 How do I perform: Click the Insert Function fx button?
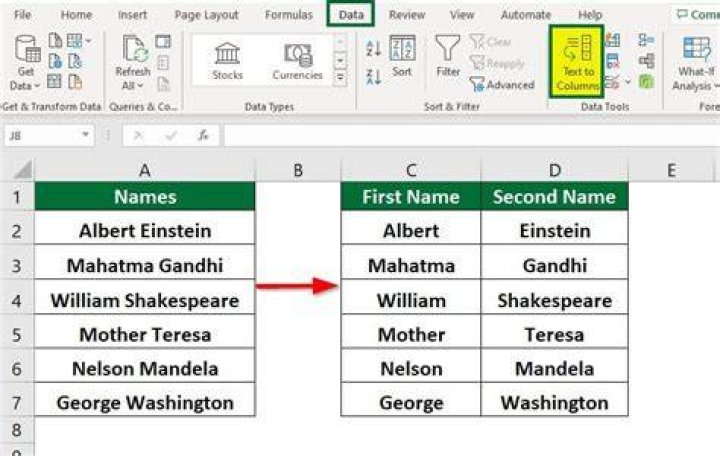[203, 135]
